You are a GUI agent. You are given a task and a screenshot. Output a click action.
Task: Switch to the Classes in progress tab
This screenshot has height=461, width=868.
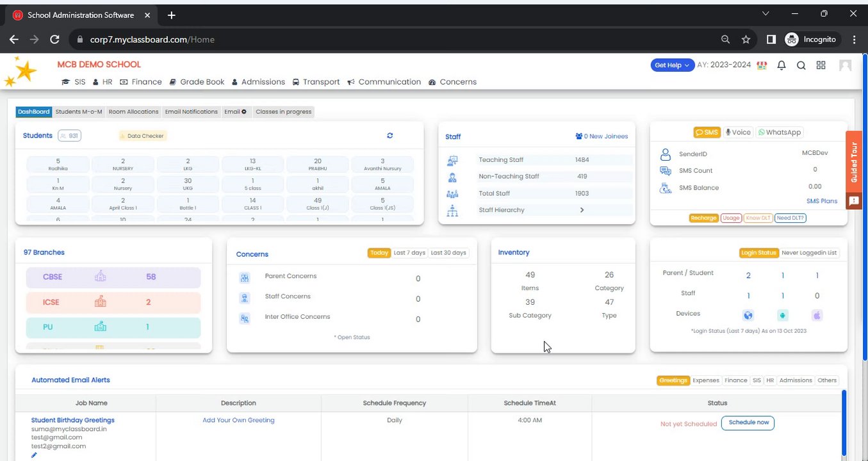coord(284,112)
